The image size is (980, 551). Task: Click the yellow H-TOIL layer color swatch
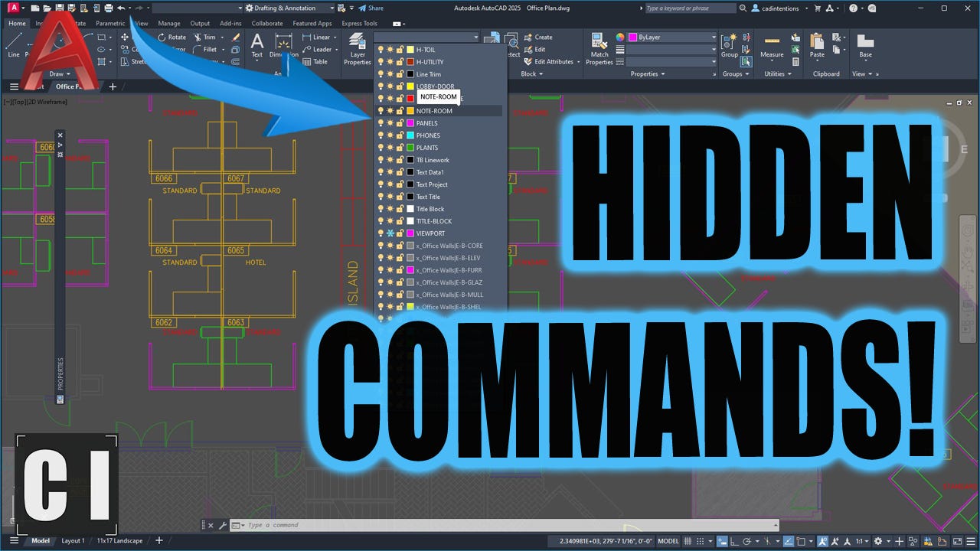tap(410, 50)
